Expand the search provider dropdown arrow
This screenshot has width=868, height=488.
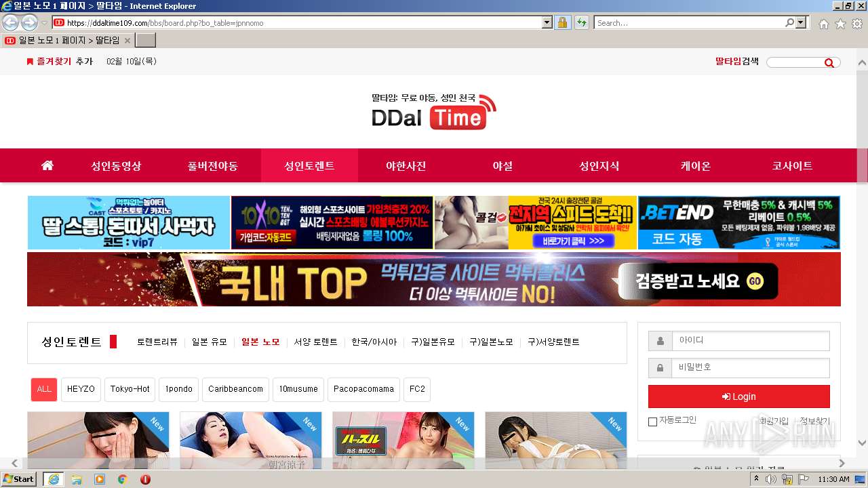coord(802,22)
